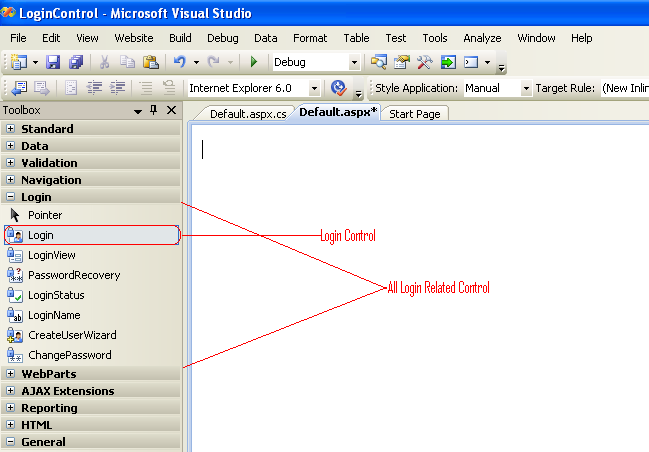
Task: Select the CreateUserWizard control
Action: tap(91, 335)
